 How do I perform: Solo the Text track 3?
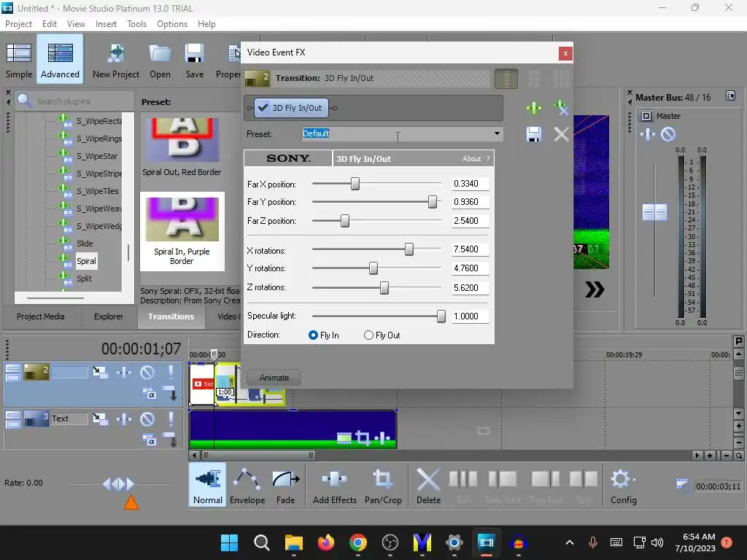pos(171,419)
